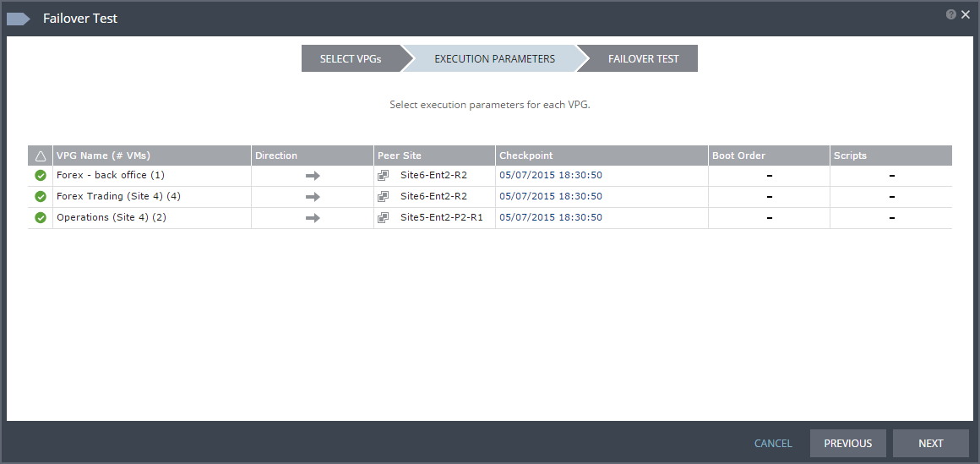Screen dimensions: 980x464
Task: Click the CANCEL link
Action: pyautogui.click(x=773, y=444)
